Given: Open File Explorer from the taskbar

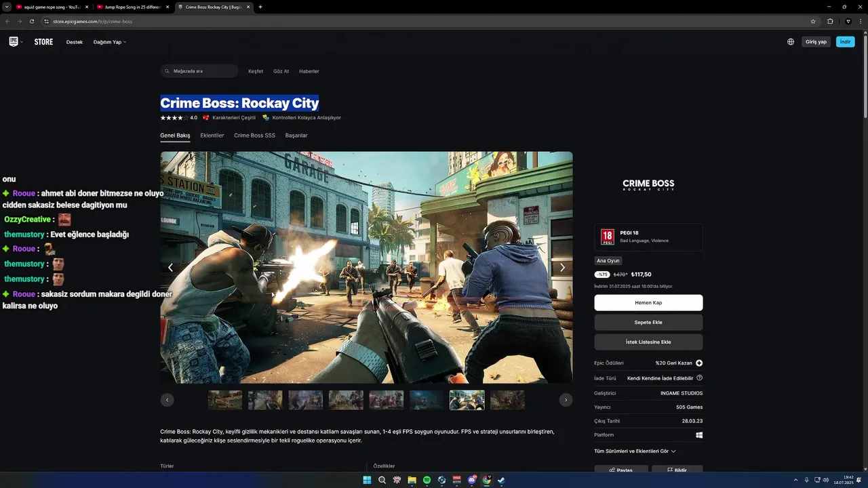Looking at the screenshot, I should 412,480.
